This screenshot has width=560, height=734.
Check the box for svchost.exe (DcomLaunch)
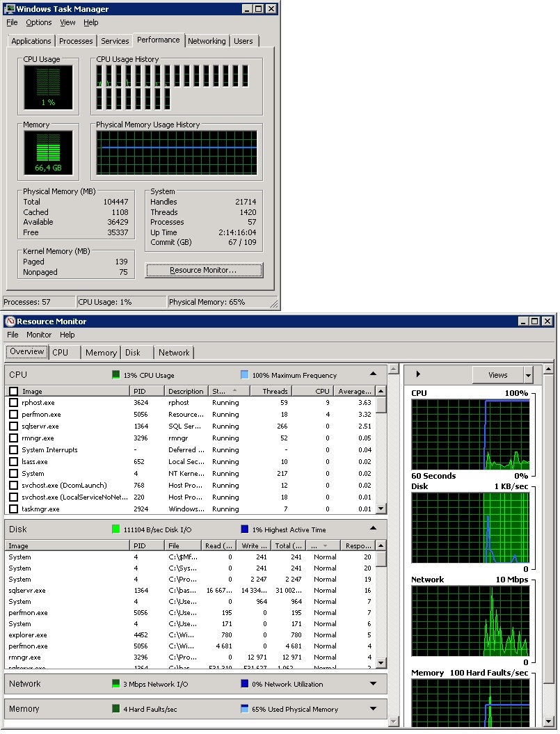pos(14,486)
